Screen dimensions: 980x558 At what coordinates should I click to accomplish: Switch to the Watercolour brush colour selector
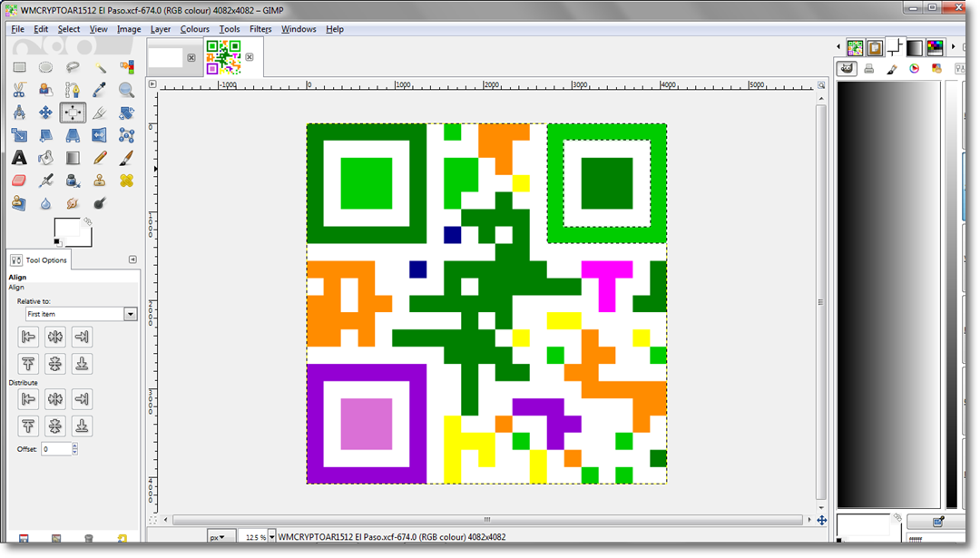[x=892, y=69]
